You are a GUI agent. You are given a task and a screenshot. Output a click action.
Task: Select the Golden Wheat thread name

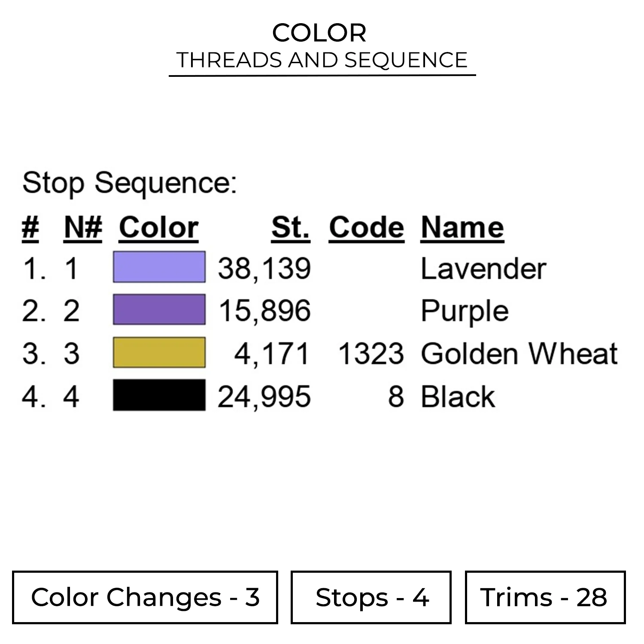click(x=519, y=354)
